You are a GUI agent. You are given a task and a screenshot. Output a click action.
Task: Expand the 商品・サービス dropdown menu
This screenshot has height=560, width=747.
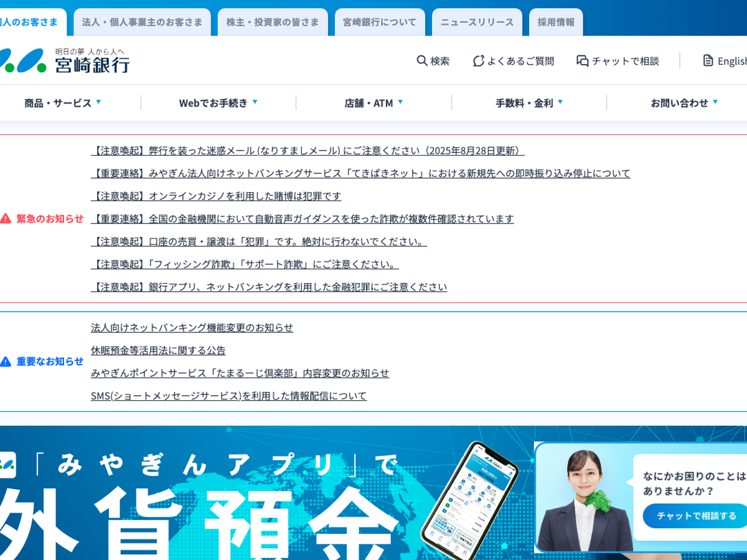[x=62, y=103]
